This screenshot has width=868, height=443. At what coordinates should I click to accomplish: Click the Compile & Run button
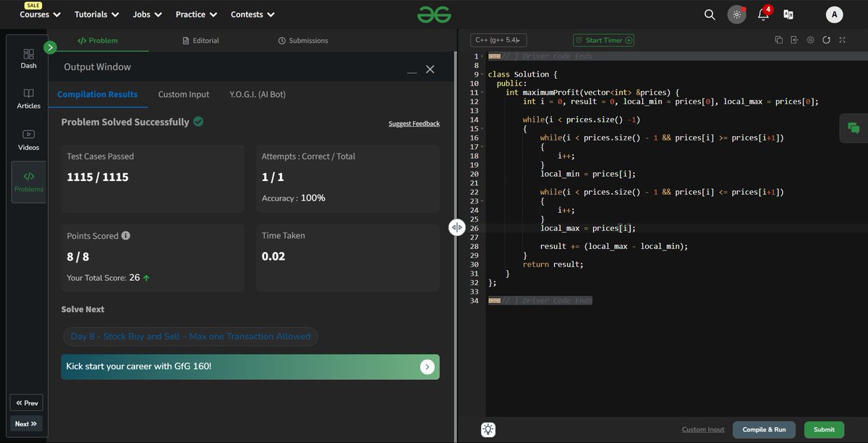pyautogui.click(x=764, y=429)
